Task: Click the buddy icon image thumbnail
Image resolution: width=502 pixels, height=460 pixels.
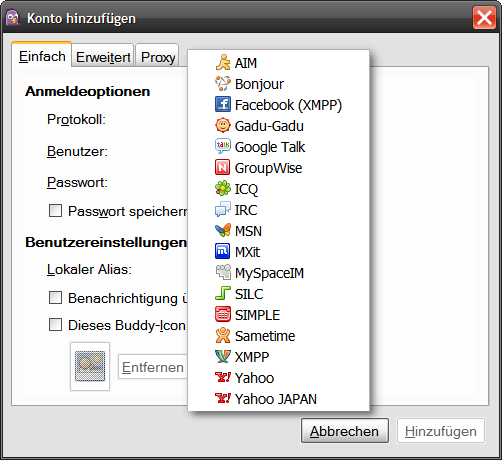Action: [x=90, y=366]
